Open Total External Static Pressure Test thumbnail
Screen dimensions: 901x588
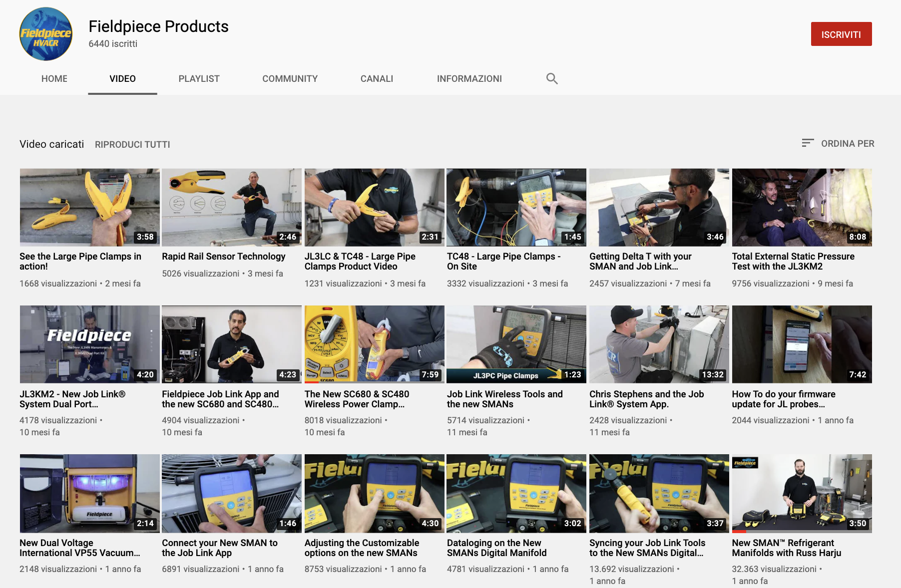(x=802, y=207)
